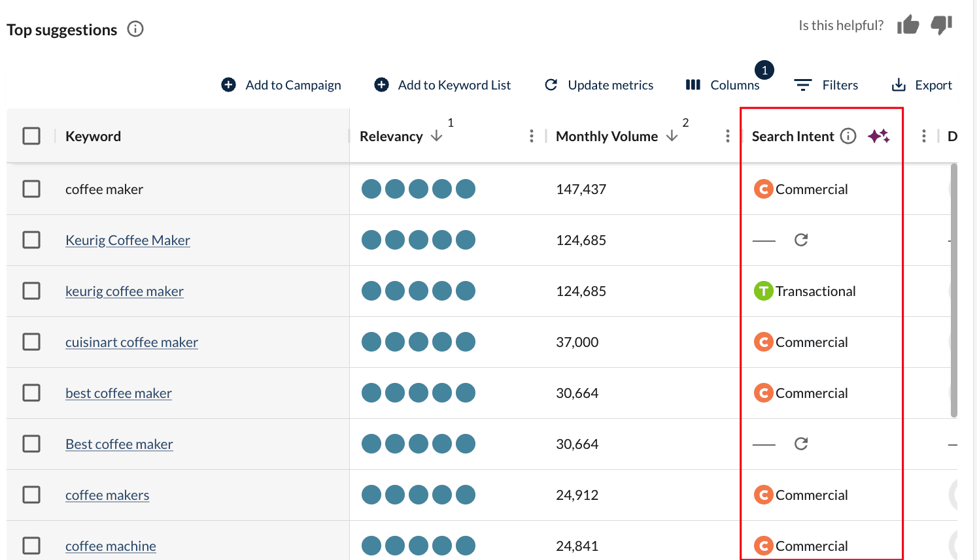Open Search Intent column info tooltip
Viewport: 977px width, 560px height.
pyautogui.click(x=848, y=136)
